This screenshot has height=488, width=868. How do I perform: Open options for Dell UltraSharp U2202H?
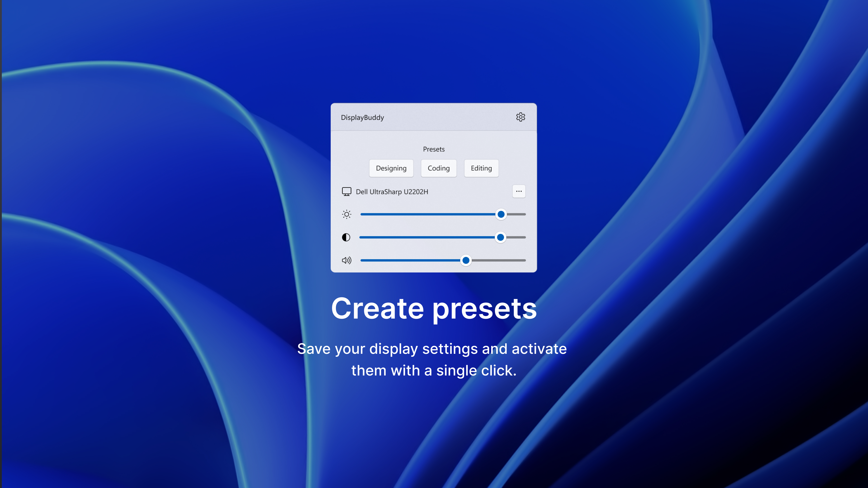point(519,191)
